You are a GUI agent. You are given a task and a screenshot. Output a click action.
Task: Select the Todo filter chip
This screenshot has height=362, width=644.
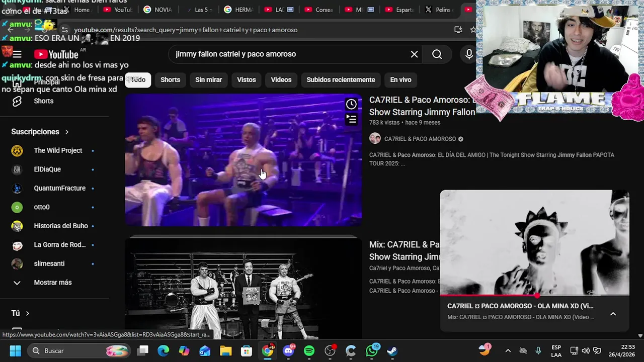pyautogui.click(x=138, y=79)
